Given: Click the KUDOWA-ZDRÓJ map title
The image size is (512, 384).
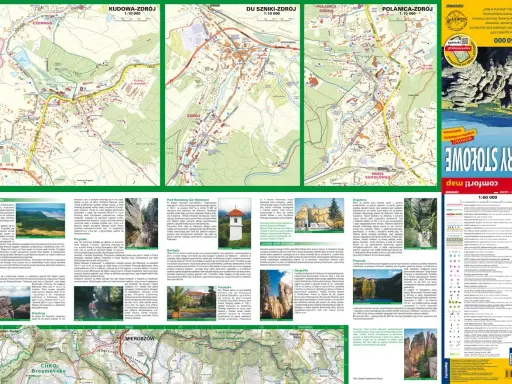Looking at the screenshot, I should click(x=132, y=9).
